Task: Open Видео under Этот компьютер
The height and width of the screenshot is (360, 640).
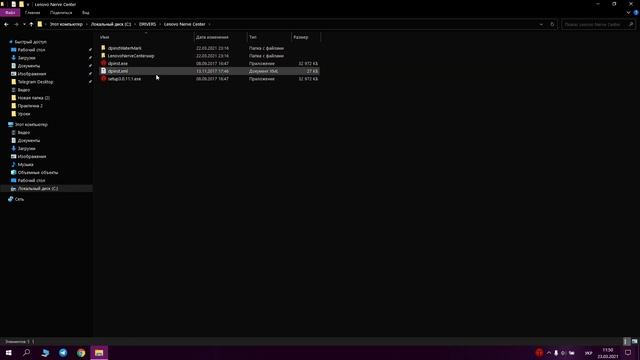Action: tap(24, 133)
